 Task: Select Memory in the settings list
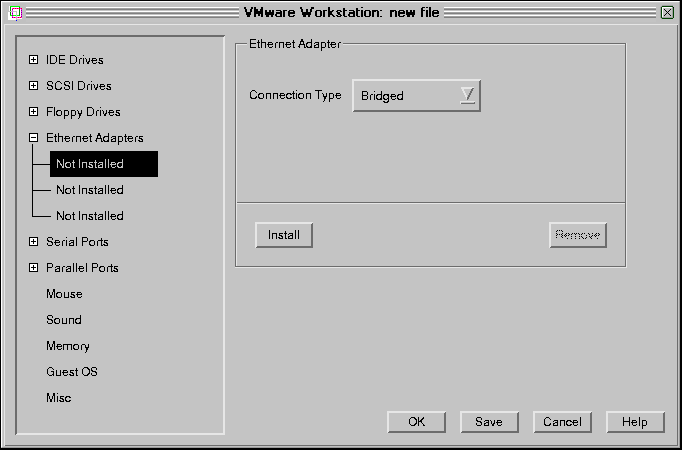[68, 346]
